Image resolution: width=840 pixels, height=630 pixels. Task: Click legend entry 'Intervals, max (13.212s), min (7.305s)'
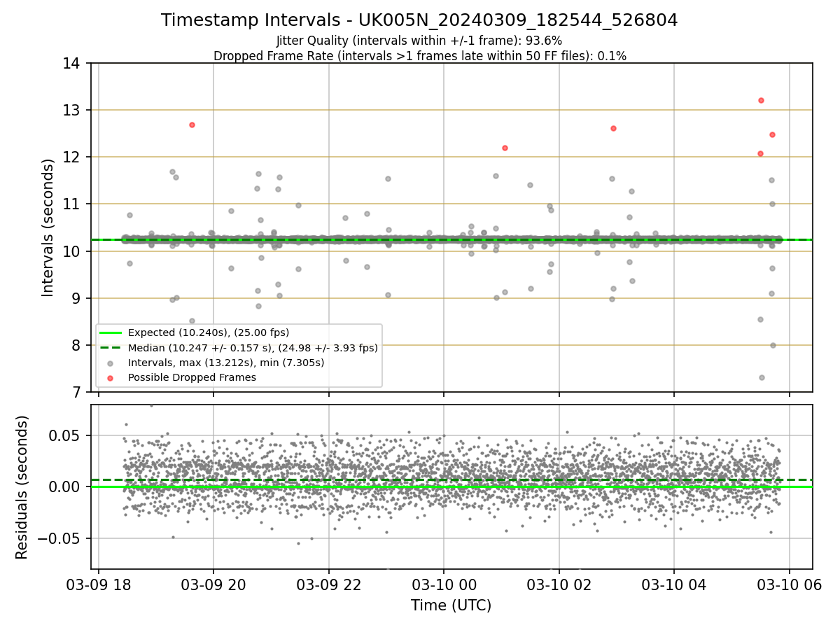coord(225,363)
